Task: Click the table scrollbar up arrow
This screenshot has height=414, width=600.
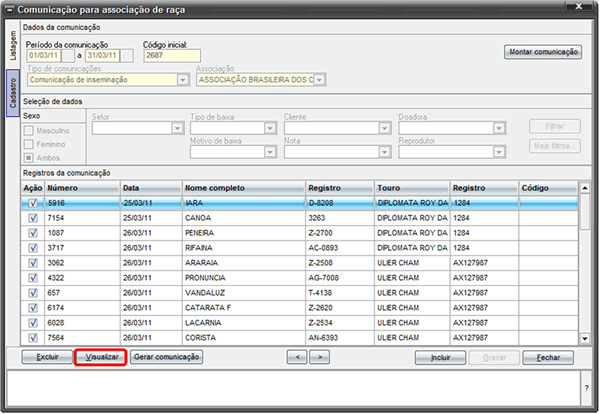Action: pos(585,188)
